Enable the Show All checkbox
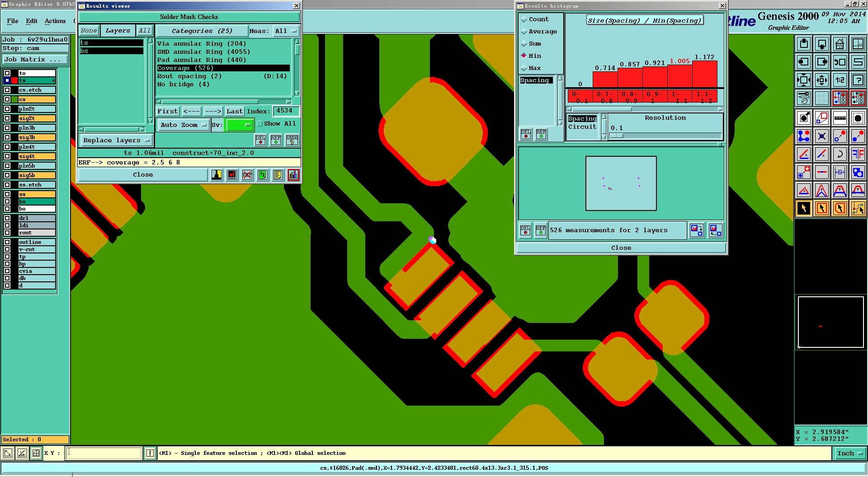The height and width of the screenshot is (477, 868). click(260, 124)
